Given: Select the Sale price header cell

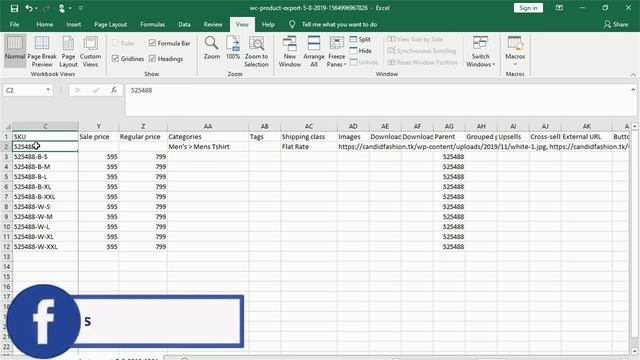Looking at the screenshot, I should pyautogui.click(x=98, y=137).
